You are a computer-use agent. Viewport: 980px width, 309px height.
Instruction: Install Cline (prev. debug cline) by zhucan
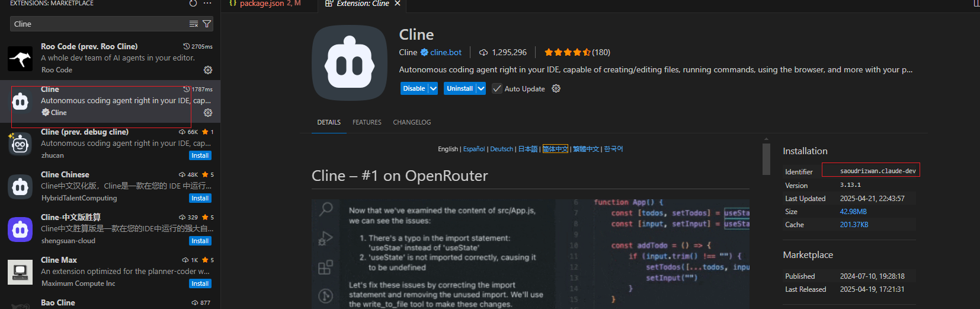pos(200,155)
